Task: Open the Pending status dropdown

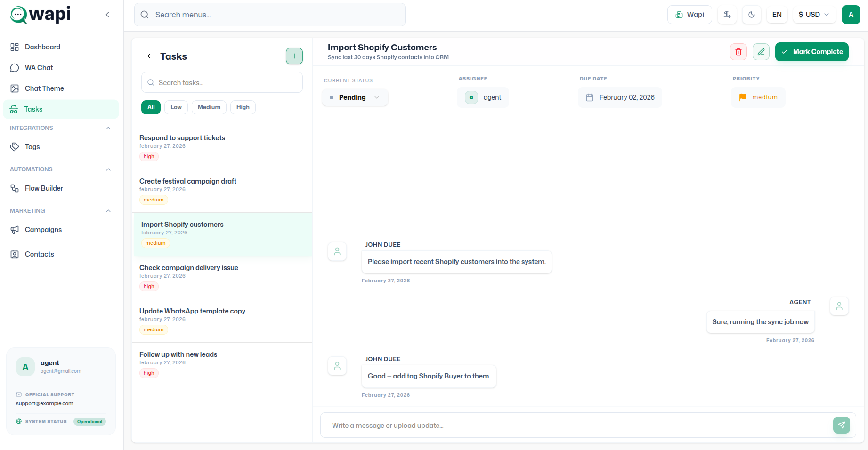Action: [x=355, y=97]
